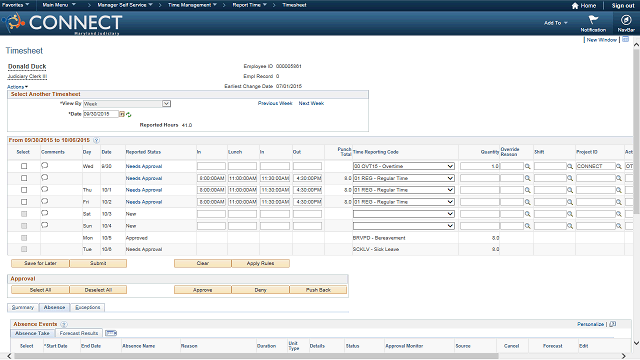This screenshot has width=640, height=360.
Task: Click the Submit button
Action: coord(98,263)
